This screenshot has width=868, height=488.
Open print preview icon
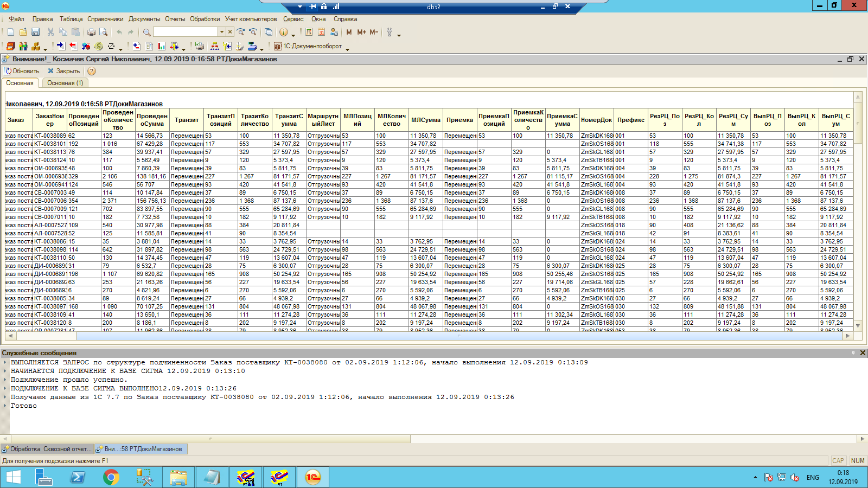(103, 33)
